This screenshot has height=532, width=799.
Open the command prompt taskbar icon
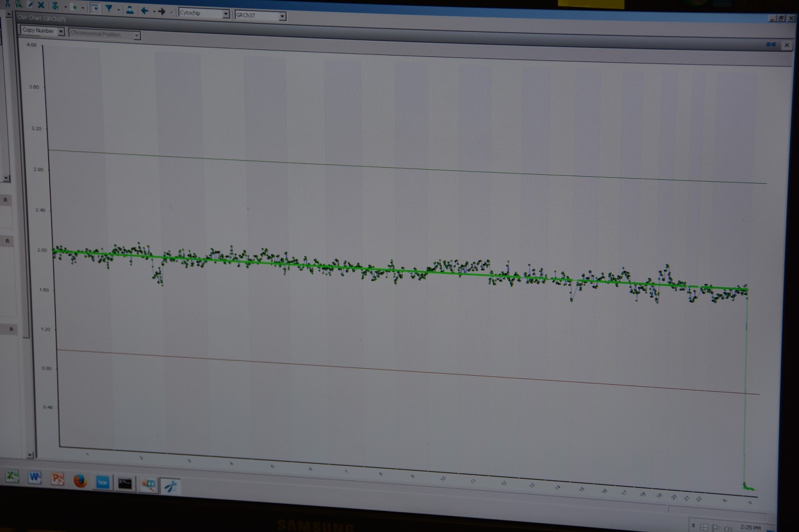(x=125, y=483)
